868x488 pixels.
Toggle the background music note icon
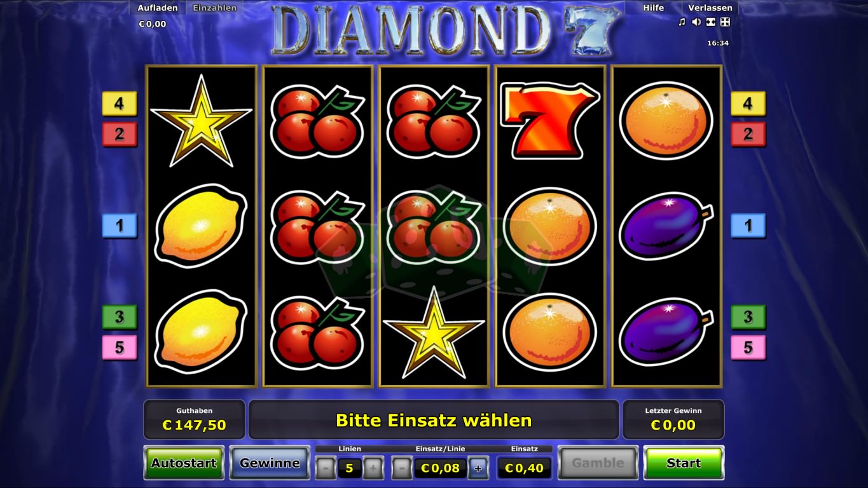[x=682, y=22]
